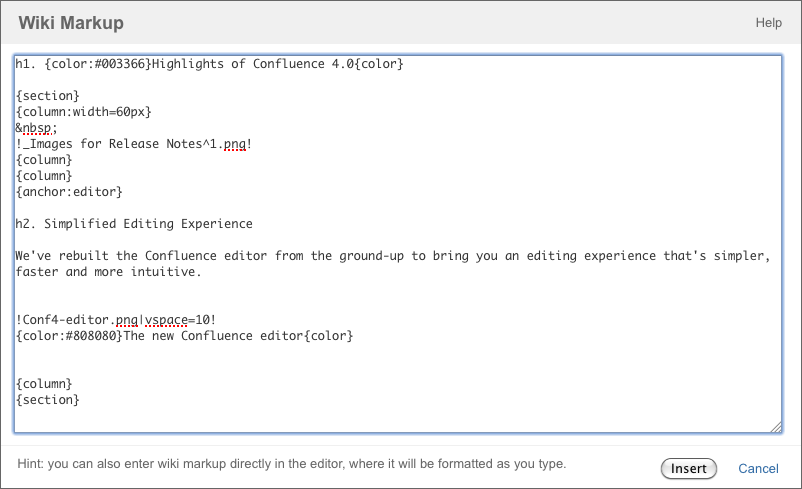Click the closing {section} tag
Image resolution: width=802 pixels, height=489 pixels.
48,399
